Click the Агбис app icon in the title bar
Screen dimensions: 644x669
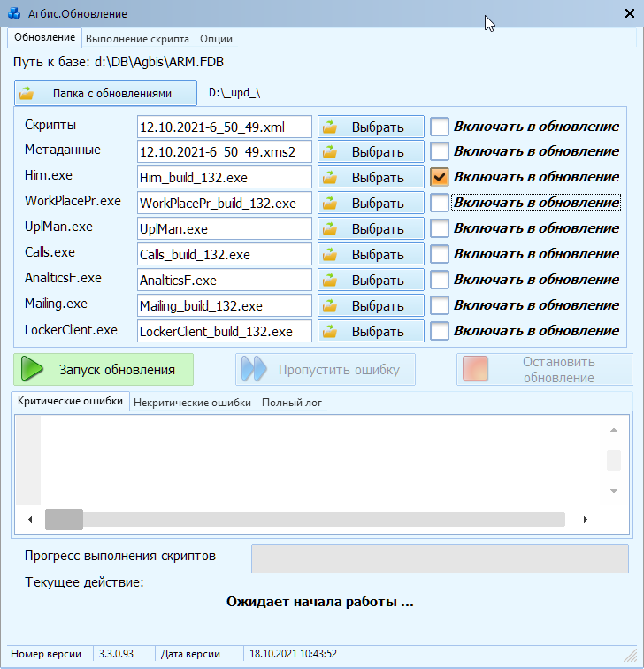(x=14, y=13)
